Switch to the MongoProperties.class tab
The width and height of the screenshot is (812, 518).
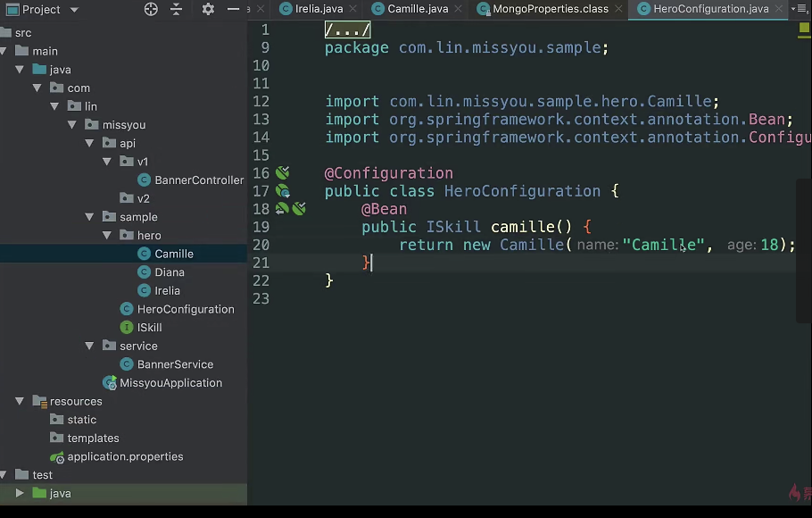551,9
